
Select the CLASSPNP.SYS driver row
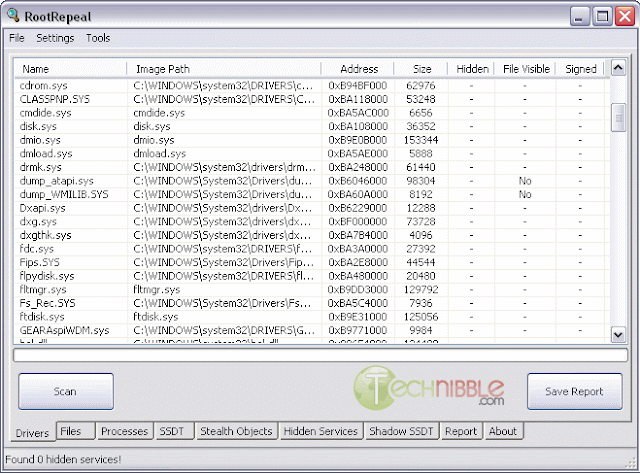tap(312, 99)
